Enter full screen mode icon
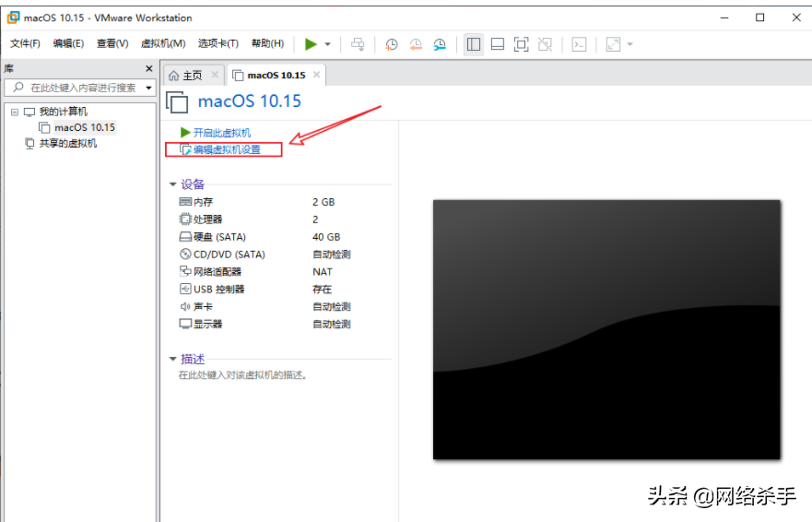The width and height of the screenshot is (812, 522). pyautogui.click(x=522, y=44)
